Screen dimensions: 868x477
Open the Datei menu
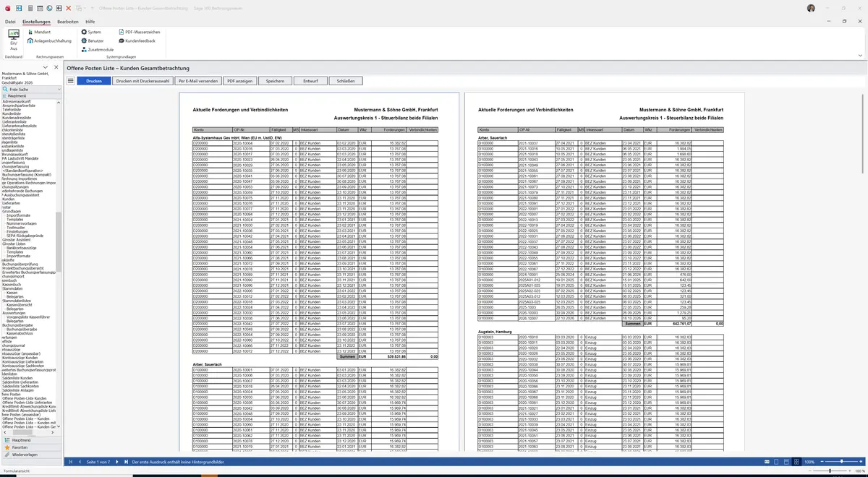[x=10, y=22]
